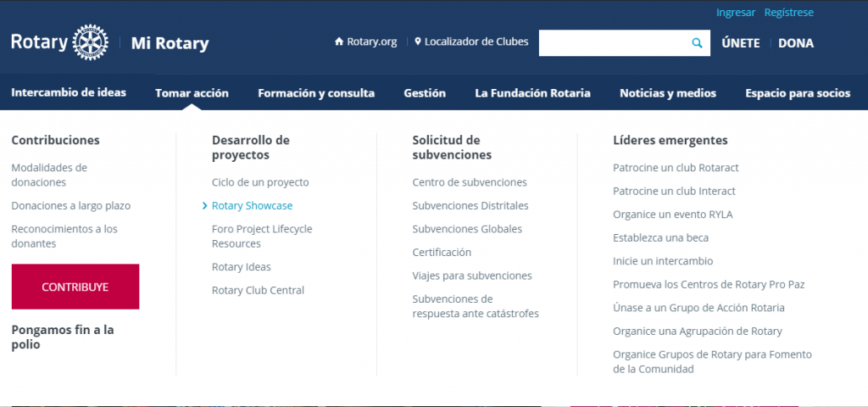Screen dimensions: 868x407
Task: Open Reconocimientos a los donantes
Action: [64, 236]
